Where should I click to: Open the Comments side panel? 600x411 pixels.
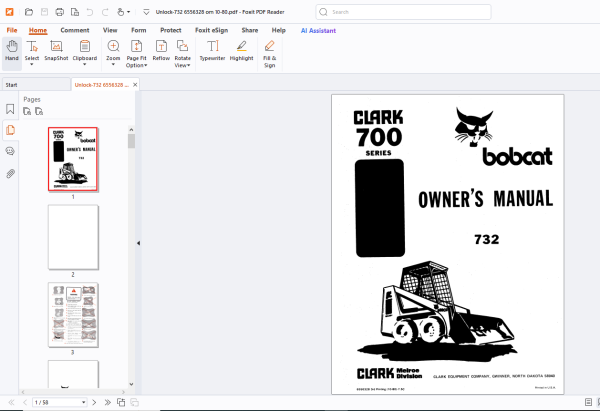[x=10, y=151]
